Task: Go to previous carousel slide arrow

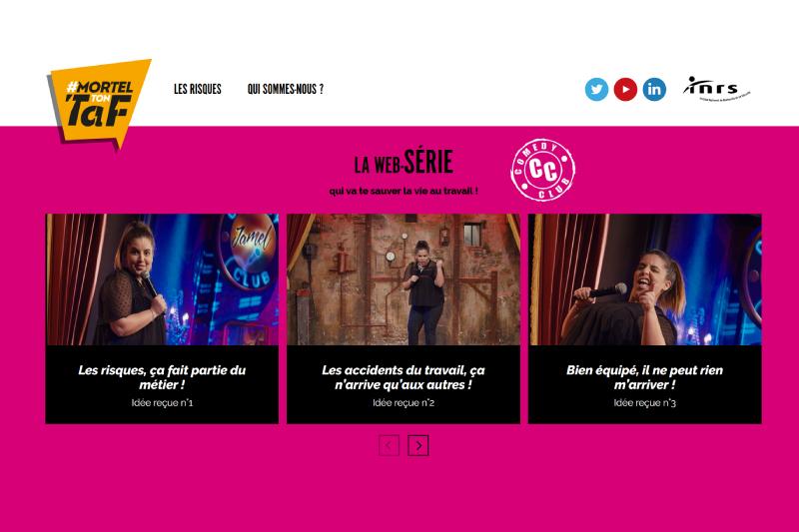Action: tap(389, 446)
